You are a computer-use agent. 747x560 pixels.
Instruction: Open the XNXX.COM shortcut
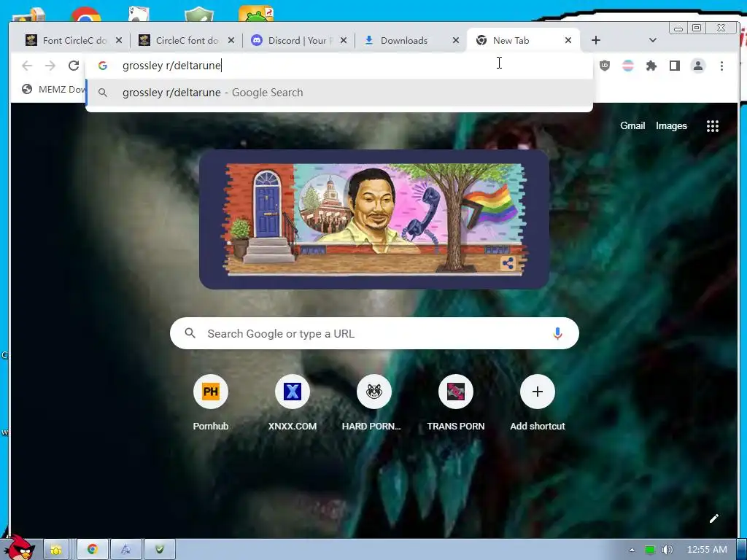[x=293, y=402]
